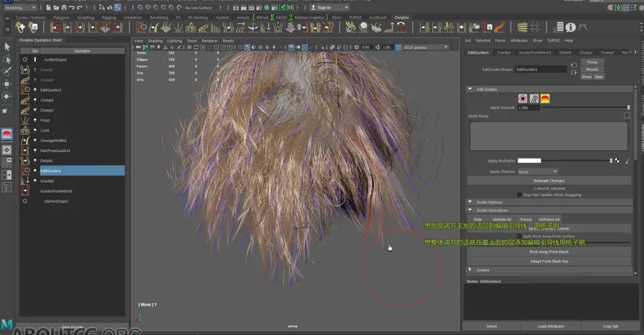Click the Gravity1 operator icon
644x335 pixels.
25,181
